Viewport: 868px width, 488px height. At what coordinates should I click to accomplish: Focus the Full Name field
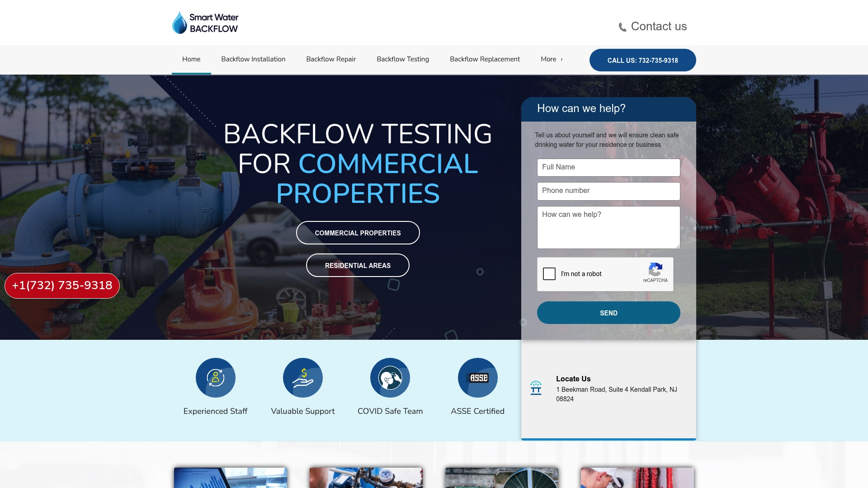[609, 168]
